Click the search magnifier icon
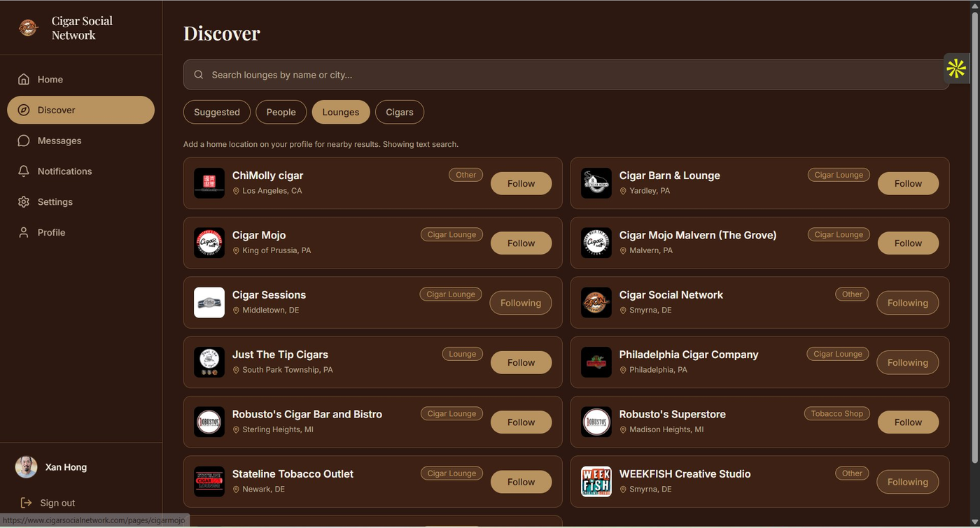The height and width of the screenshot is (528, 980). point(199,75)
